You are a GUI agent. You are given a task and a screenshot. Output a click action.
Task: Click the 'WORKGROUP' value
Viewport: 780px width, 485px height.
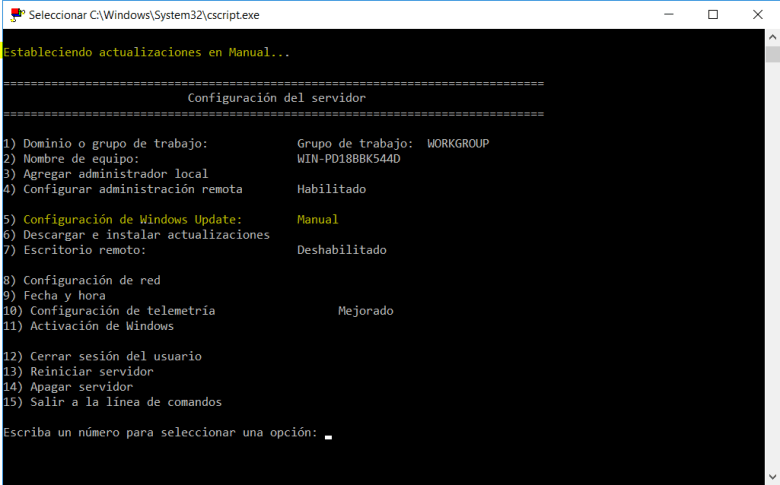click(458, 144)
